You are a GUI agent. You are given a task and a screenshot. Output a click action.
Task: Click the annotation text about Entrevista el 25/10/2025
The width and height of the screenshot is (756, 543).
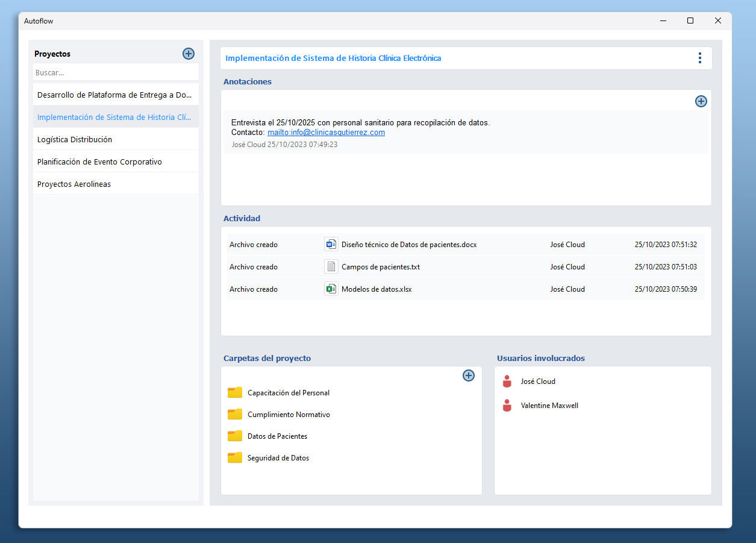point(361,123)
